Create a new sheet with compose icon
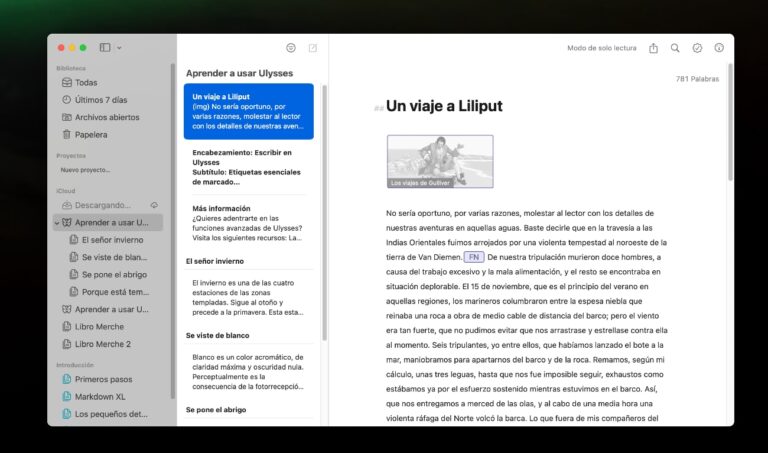The image size is (768, 453). point(312,48)
